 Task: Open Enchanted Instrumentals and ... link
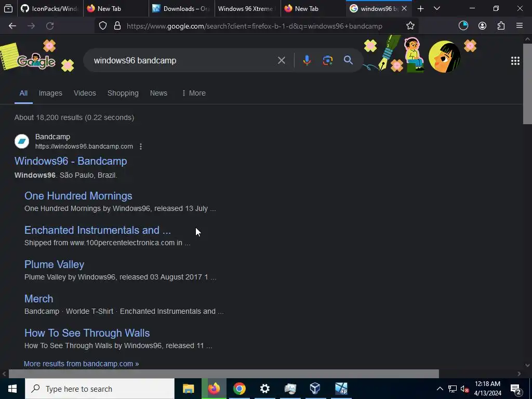[x=98, y=230]
